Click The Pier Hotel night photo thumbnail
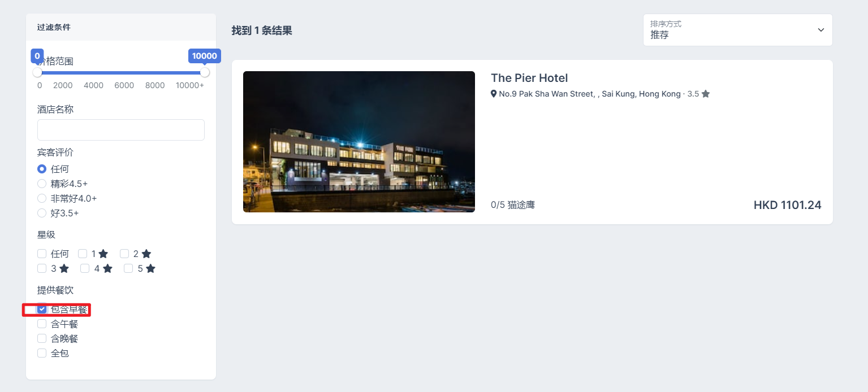Viewport: 868px width, 392px height. [359, 142]
